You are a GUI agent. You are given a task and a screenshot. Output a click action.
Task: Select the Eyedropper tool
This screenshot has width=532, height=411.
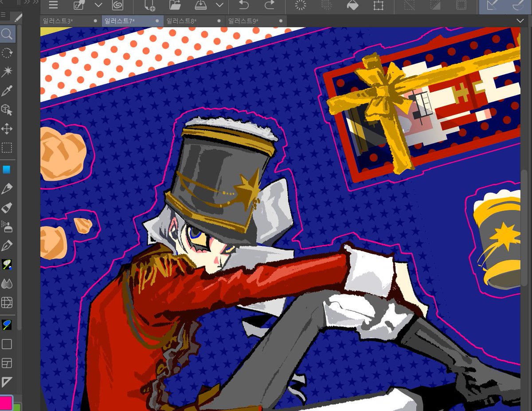pos(7,91)
